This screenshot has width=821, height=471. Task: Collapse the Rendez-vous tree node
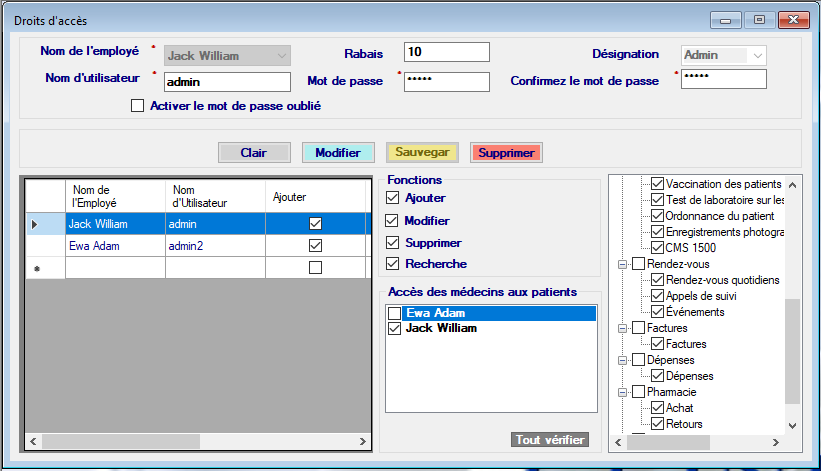click(622, 264)
